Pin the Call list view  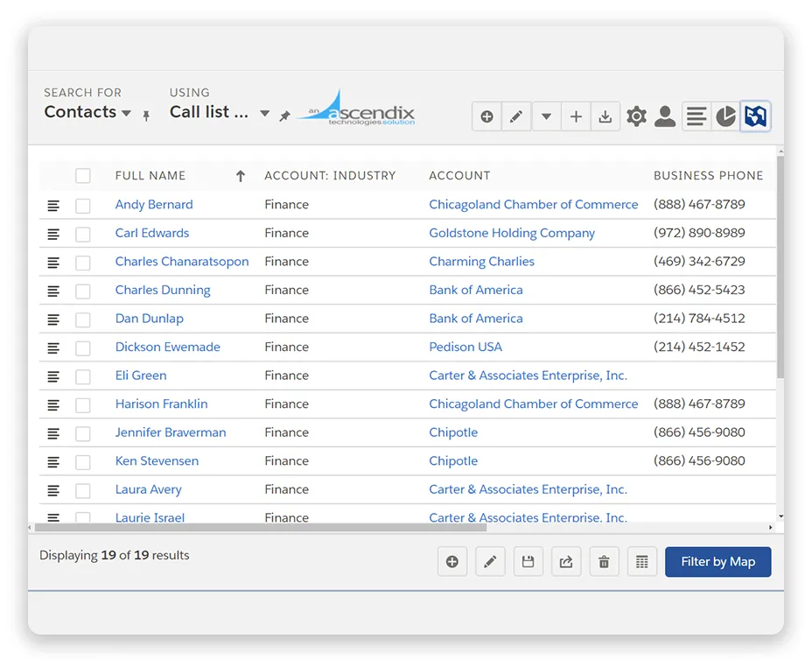[284, 116]
